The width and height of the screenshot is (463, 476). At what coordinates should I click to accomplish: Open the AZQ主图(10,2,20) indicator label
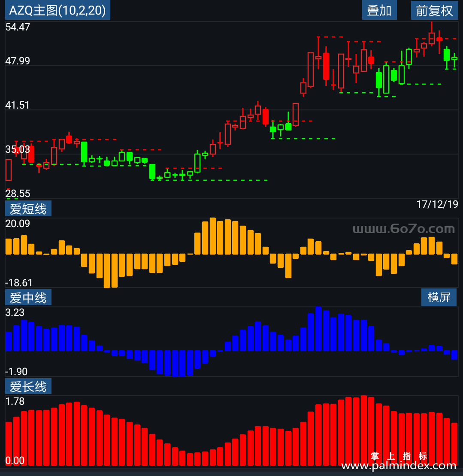pos(57,10)
